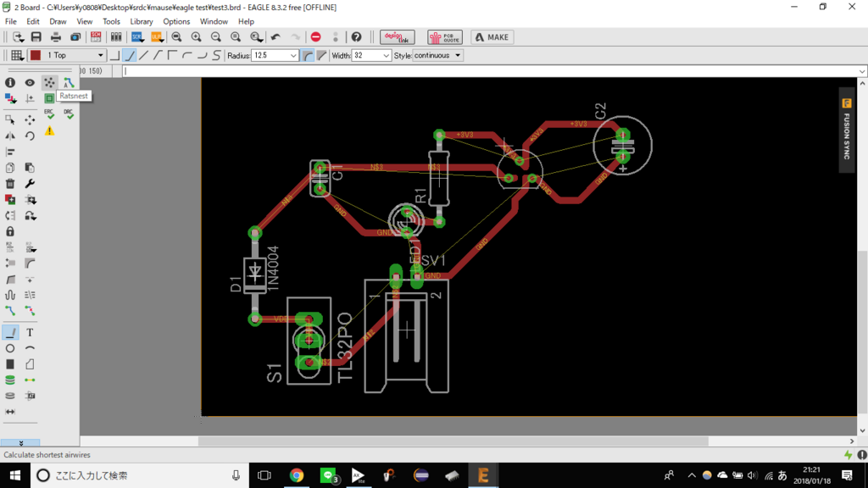Open the Options menu
The image size is (868, 488).
[x=176, y=21]
